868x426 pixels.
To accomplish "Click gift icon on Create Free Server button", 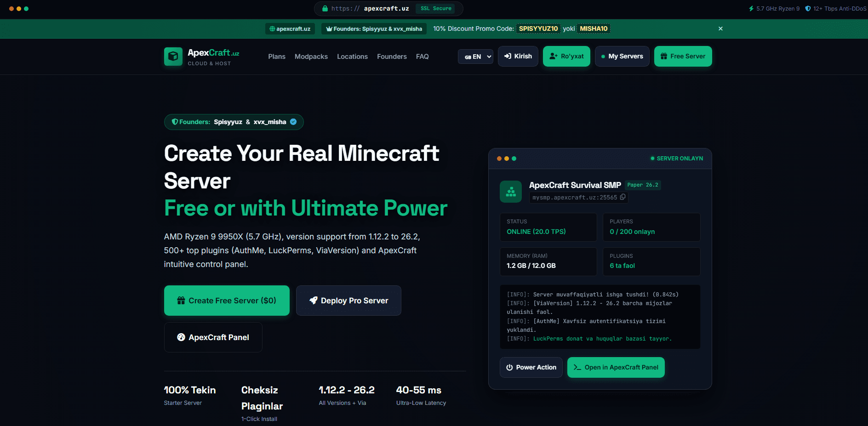I will pos(181,301).
